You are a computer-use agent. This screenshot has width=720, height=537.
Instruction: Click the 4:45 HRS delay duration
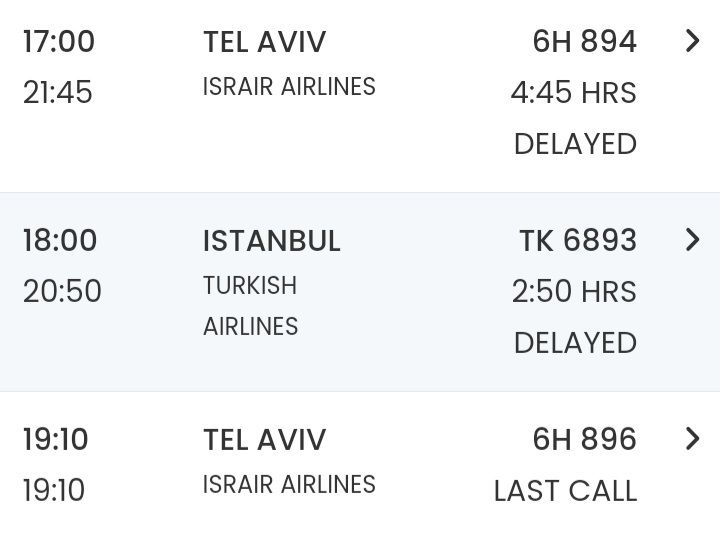tap(573, 93)
